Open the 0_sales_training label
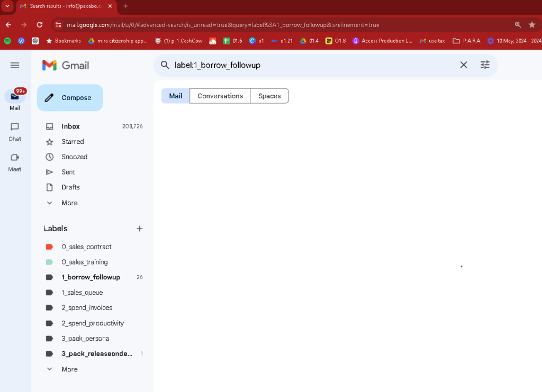The image size is (542, 392). [x=94, y=262]
